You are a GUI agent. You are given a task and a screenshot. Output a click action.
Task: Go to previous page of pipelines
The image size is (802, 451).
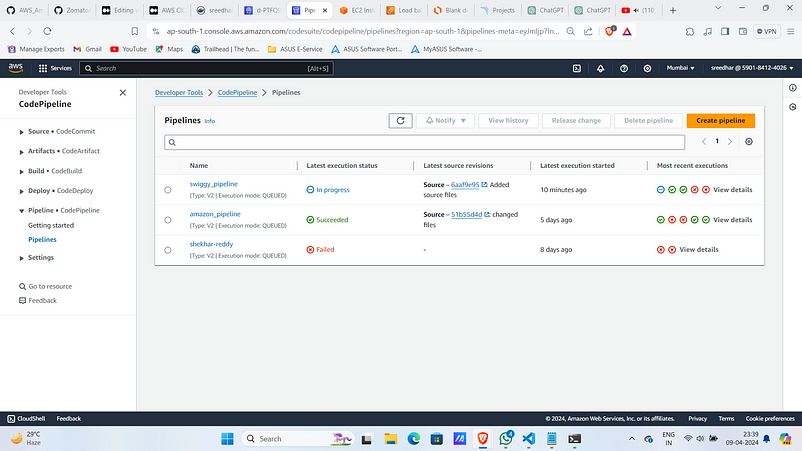(x=704, y=142)
